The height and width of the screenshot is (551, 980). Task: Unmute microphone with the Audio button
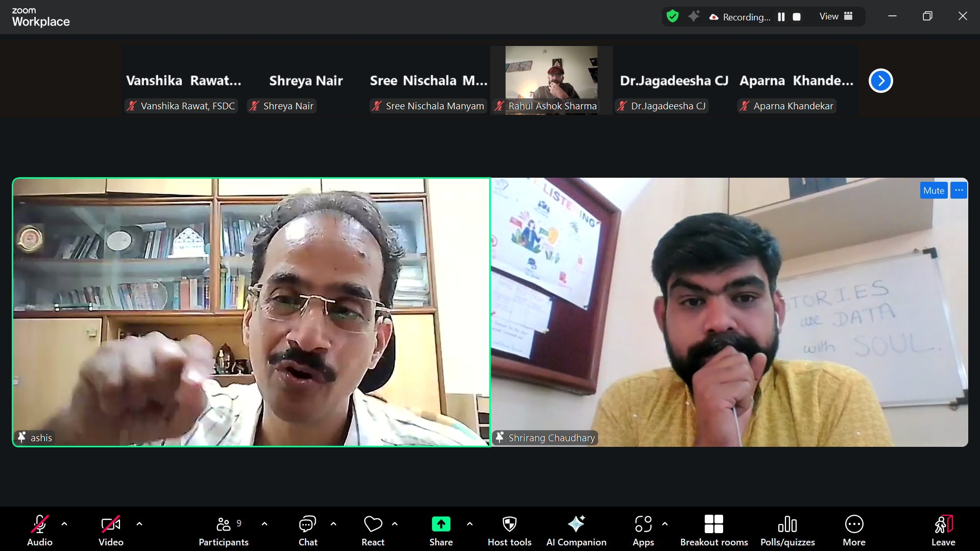[x=39, y=530]
